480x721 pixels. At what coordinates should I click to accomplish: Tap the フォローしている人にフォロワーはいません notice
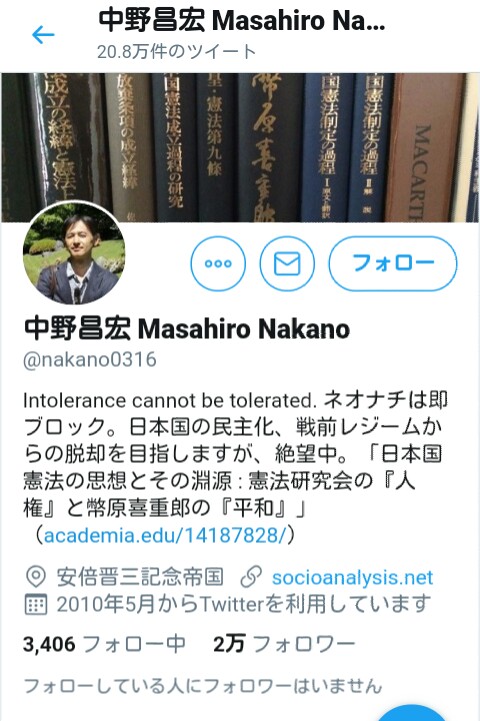[x=203, y=686]
